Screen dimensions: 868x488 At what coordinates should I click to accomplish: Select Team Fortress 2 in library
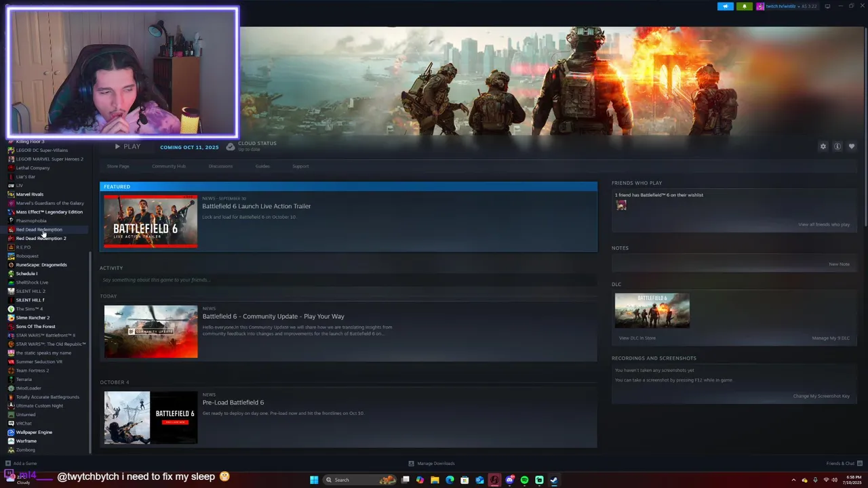(33, 371)
